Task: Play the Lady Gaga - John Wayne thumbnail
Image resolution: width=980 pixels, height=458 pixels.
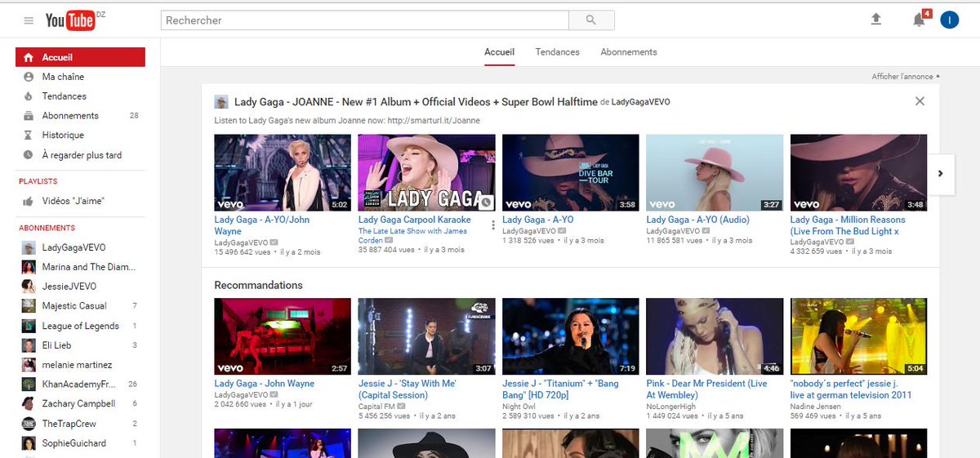Action: pos(283,336)
